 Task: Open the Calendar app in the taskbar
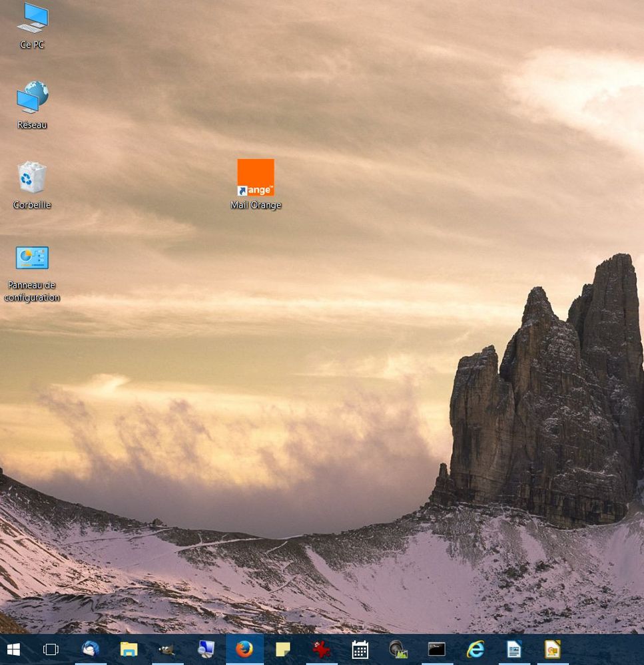360,649
